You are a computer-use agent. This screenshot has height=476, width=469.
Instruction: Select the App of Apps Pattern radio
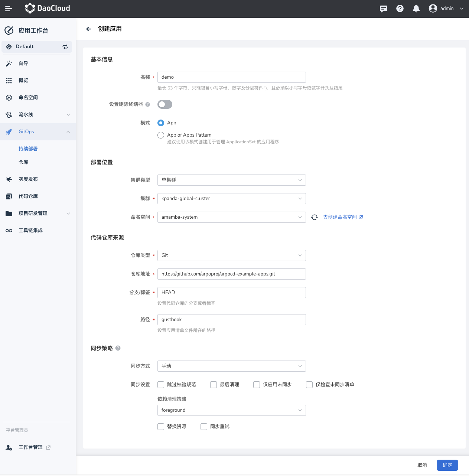(161, 135)
